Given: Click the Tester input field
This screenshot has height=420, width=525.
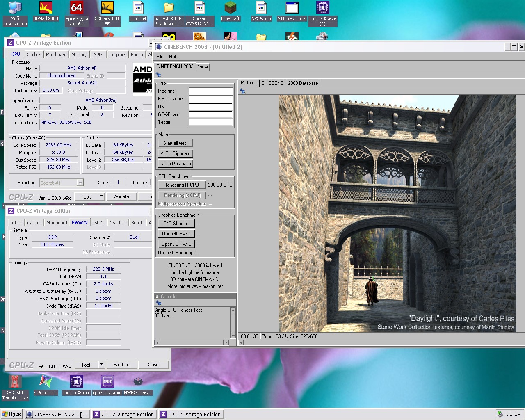Looking at the screenshot, I should pos(211,122).
